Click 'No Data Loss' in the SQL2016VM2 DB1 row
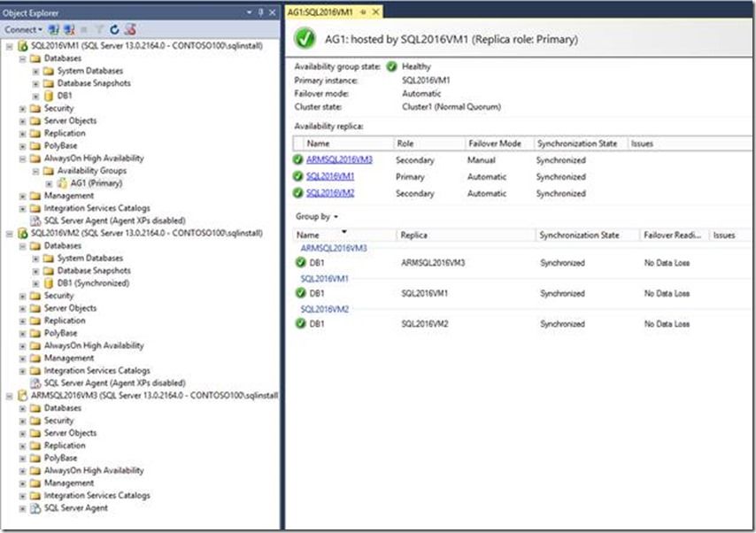The width and height of the screenshot is (756, 533). [667, 324]
